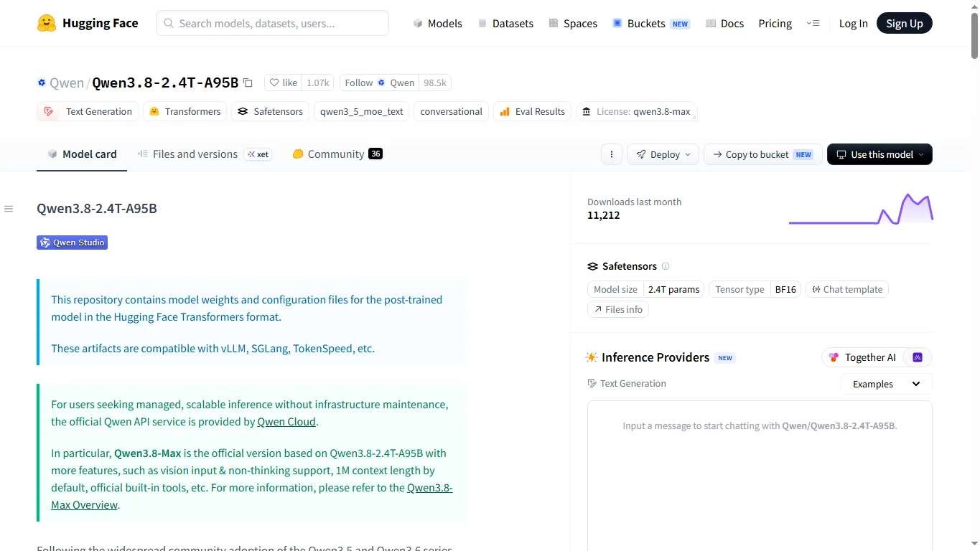Open Spaces from the top navigation
This screenshot has height=551, width=980.
pyautogui.click(x=573, y=23)
